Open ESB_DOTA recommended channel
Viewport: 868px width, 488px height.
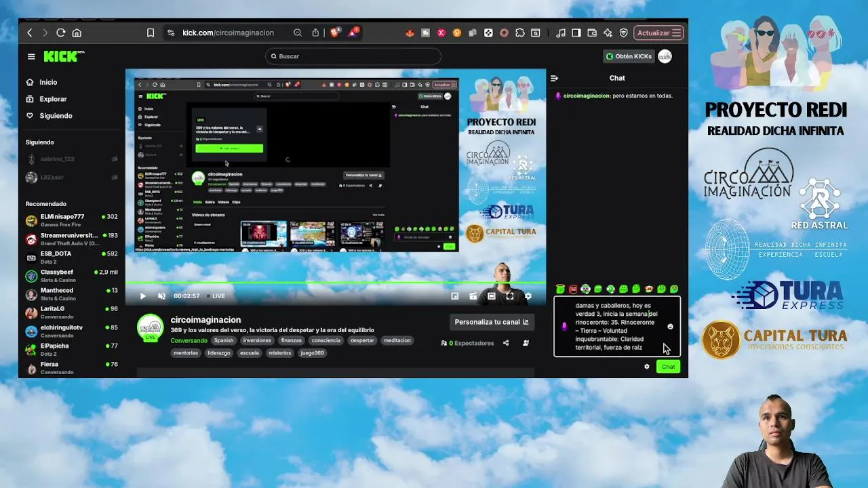(x=71, y=257)
